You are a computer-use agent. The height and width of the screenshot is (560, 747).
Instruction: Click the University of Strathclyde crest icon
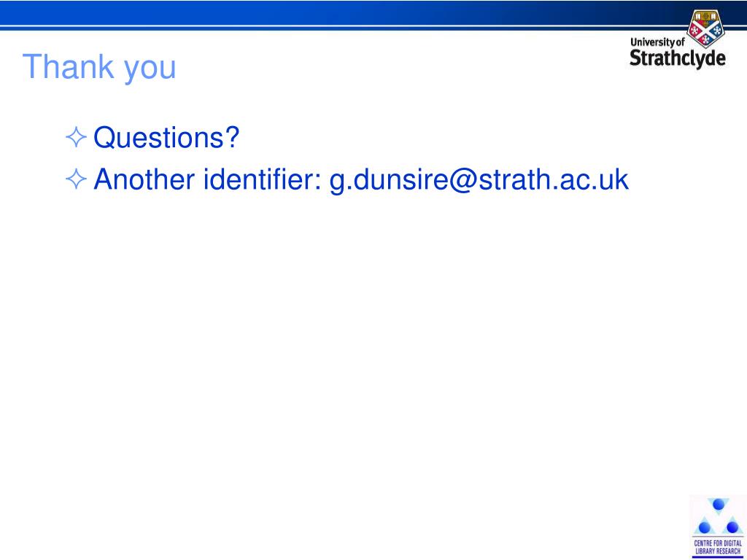tap(705, 28)
